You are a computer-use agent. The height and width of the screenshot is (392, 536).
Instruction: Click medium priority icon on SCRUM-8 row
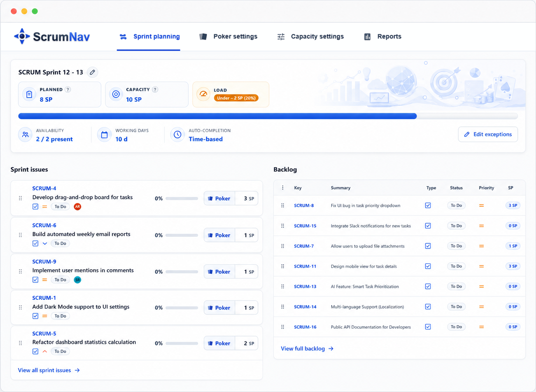pos(481,205)
